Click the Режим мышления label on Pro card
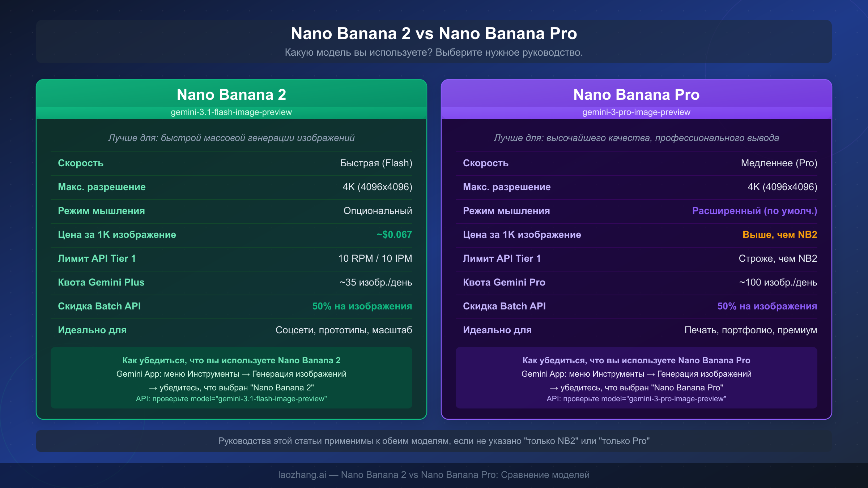This screenshot has height=488, width=868. click(506, 211)
